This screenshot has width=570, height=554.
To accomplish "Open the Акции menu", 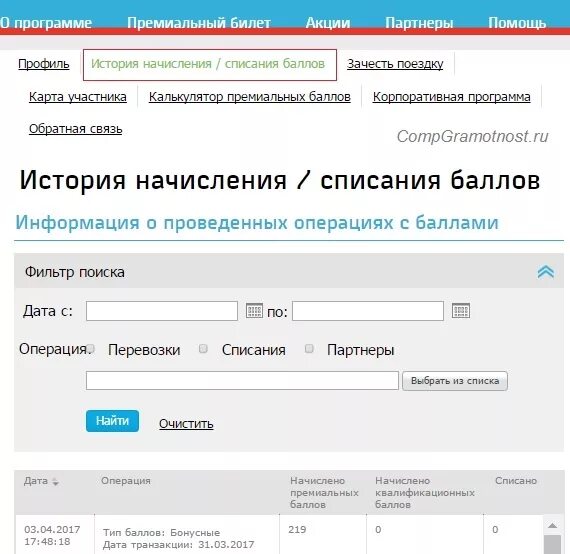I will [x=328, y=23].
